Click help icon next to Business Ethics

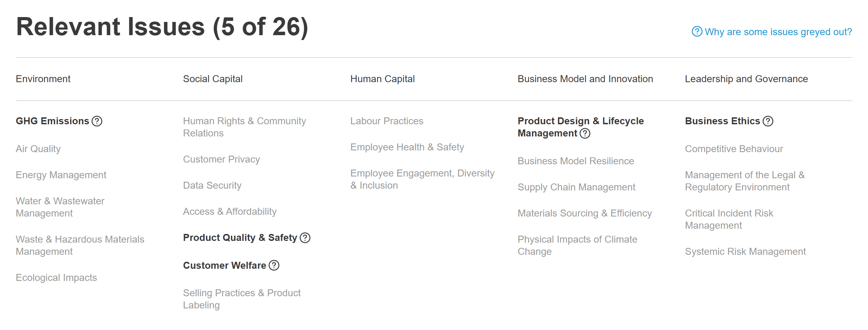point(768,121)
